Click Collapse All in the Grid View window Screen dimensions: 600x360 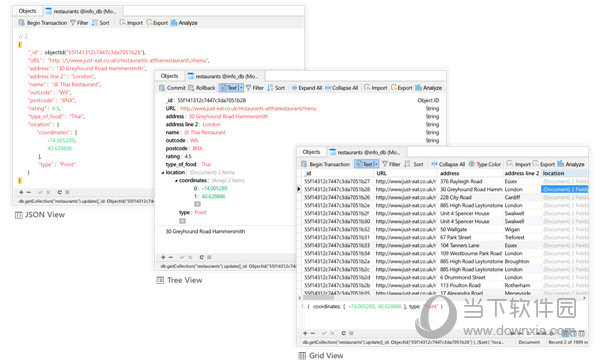click(x=448, y=164)
